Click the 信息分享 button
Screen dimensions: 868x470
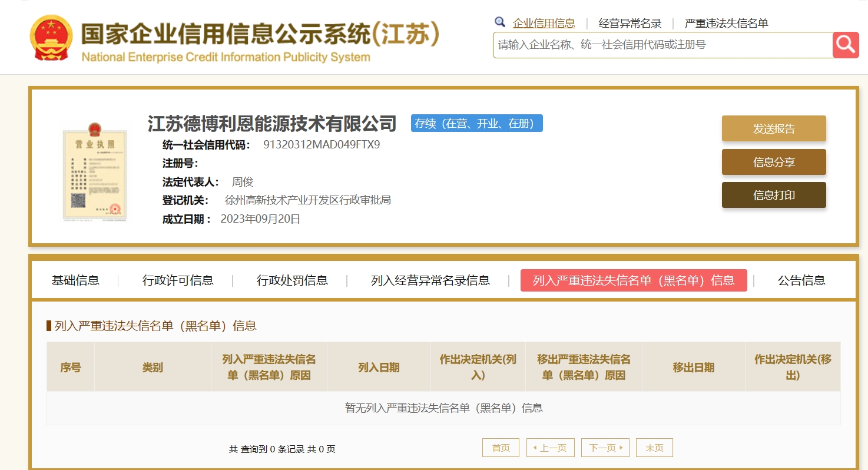(x=774, y=162)
